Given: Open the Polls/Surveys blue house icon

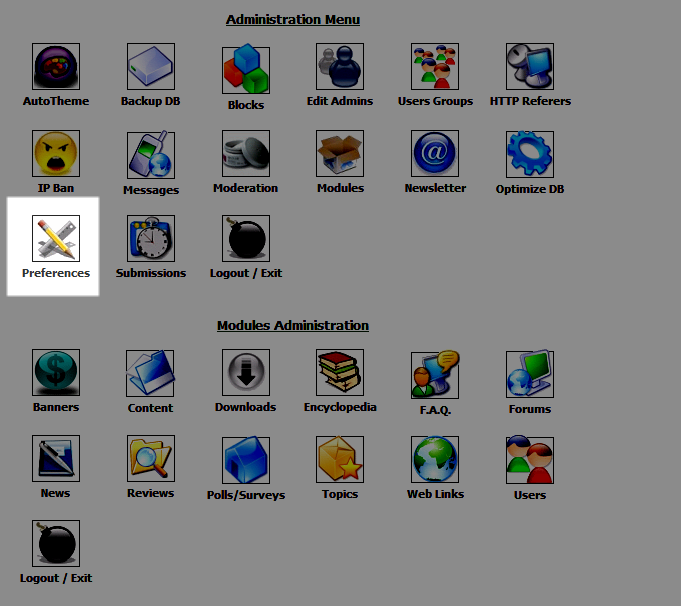Looking at the screenshot, I should pos(246,460).
